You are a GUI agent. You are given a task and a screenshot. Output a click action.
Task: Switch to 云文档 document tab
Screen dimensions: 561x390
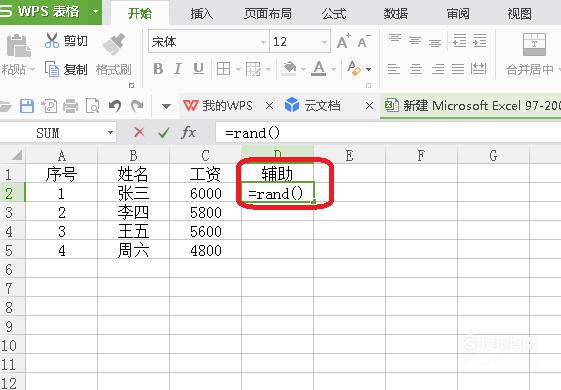(312, 106)
